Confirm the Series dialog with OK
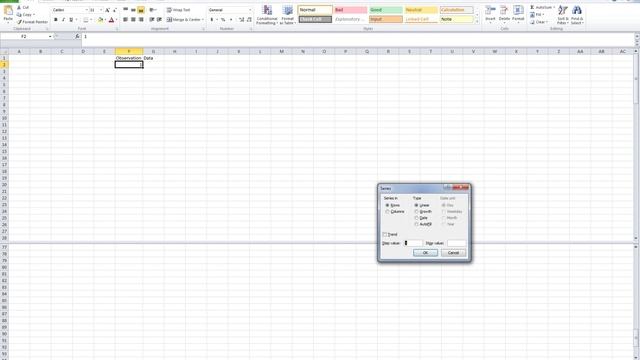This screenshot has height=360, width=640. click(425, 253)
